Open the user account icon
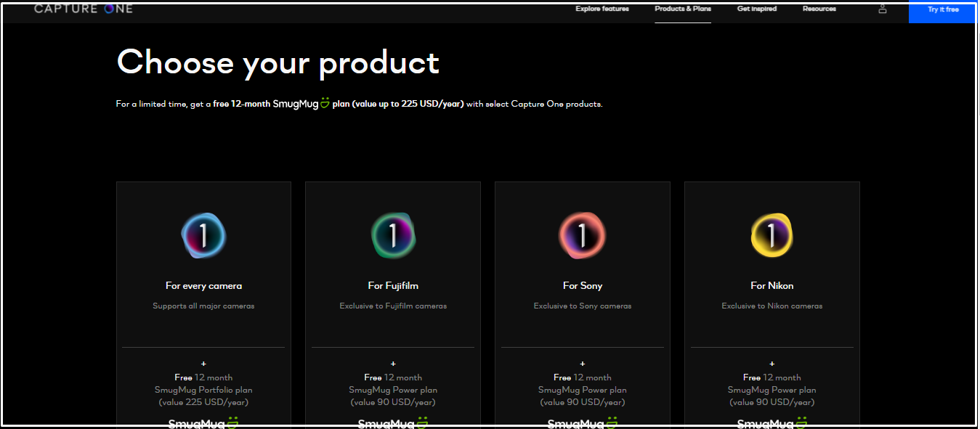 click(x=883, y=9)
